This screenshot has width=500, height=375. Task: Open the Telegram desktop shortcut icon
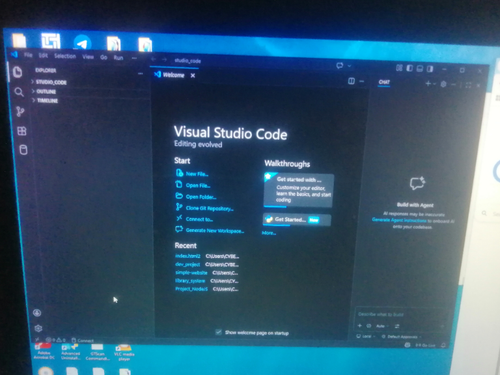(82, 43)
